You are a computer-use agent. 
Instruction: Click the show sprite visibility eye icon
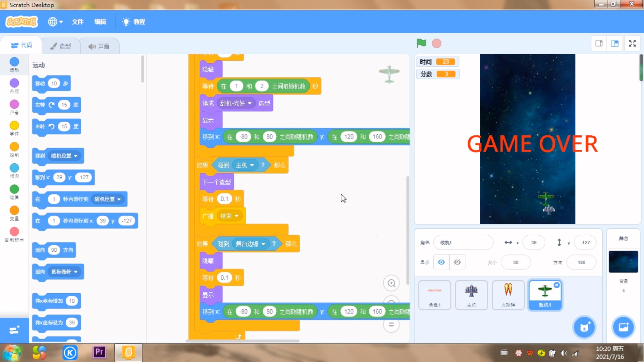click(x=441, y=262)
